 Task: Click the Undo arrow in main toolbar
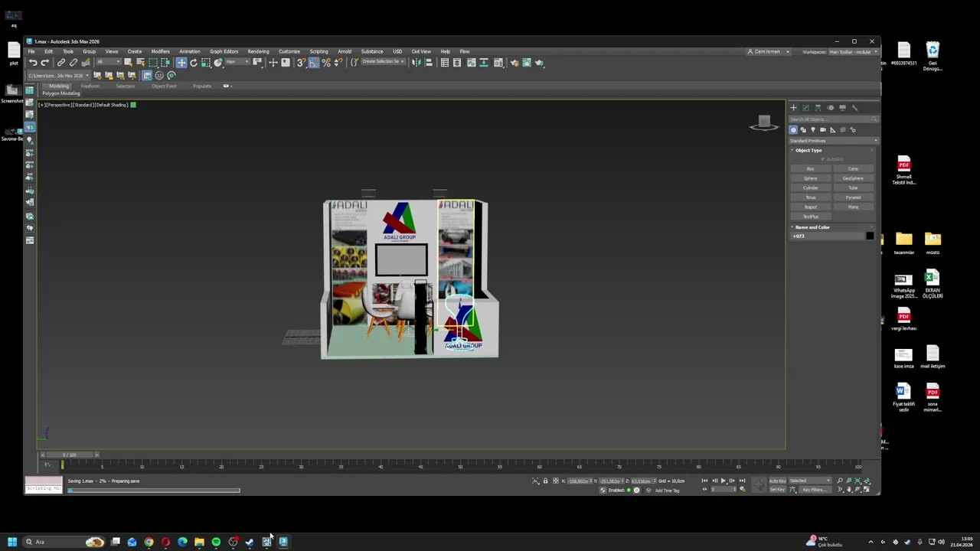pos(33,63)
